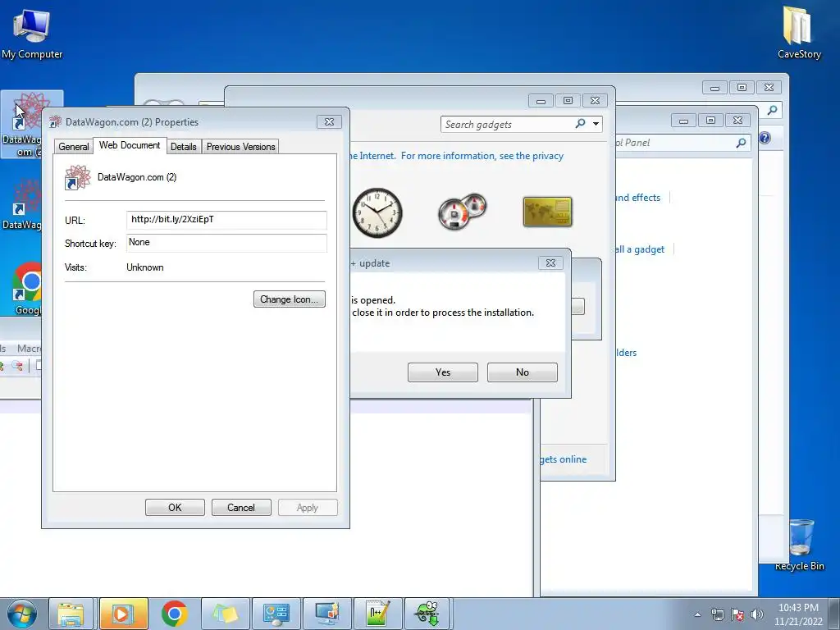Click the URL field with bit.ly link
The image size is (840, 630).
click(x=226, y=220)
